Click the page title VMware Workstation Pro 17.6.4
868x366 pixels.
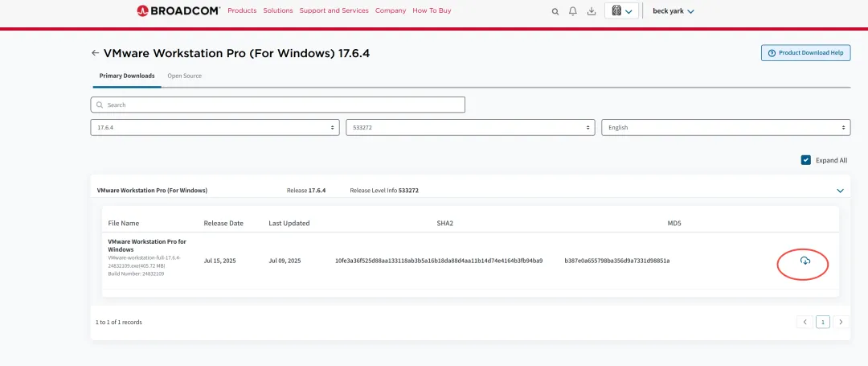click(x=236, y=53)
